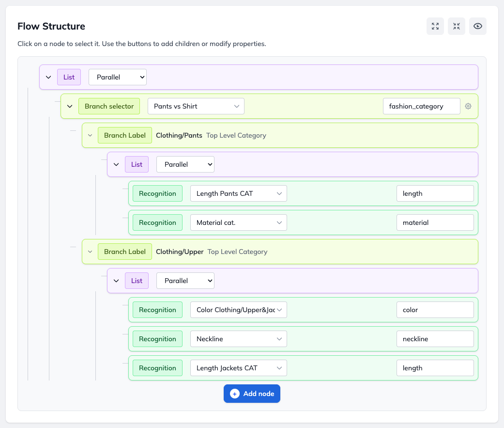Viewport: 504px width, 428px height.
Task: Open the Length Jackets CAT dropdown
Action: coord(238,368)
